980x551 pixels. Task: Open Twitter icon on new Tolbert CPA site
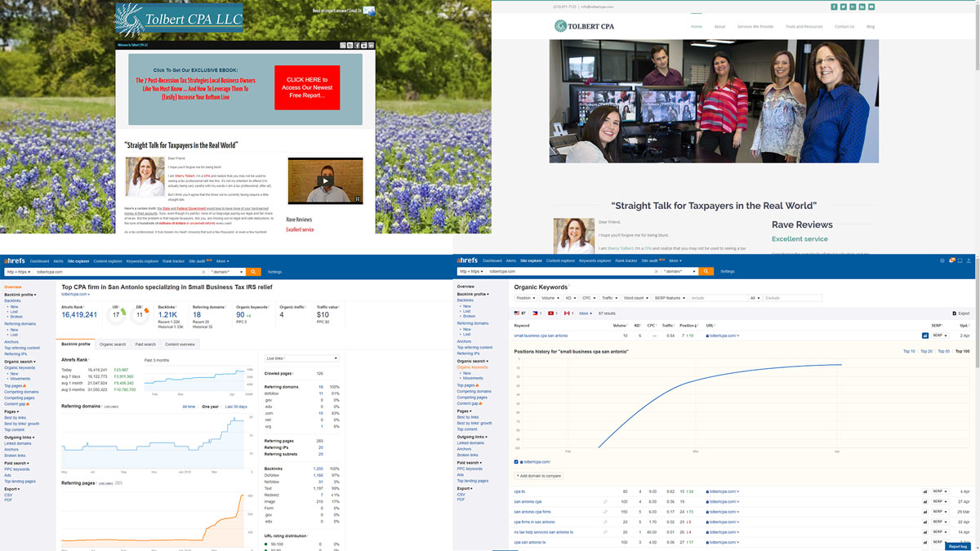click(x=843, y=7)
